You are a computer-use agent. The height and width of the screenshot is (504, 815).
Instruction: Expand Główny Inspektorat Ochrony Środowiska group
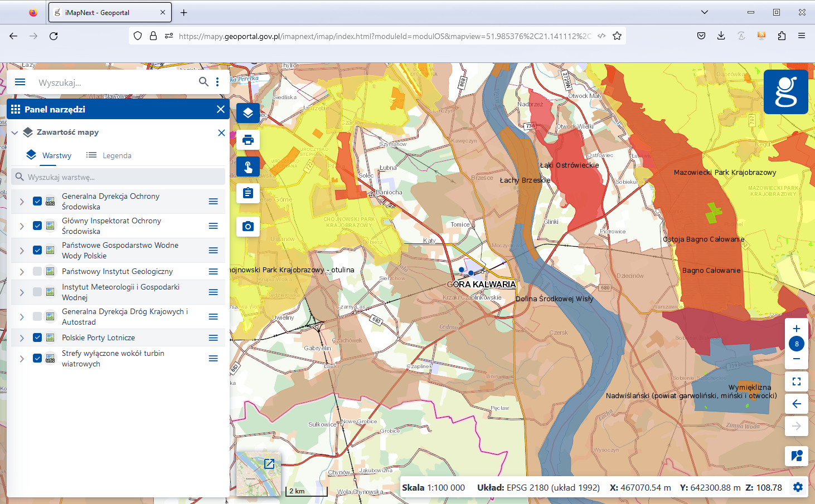(22, 226)
